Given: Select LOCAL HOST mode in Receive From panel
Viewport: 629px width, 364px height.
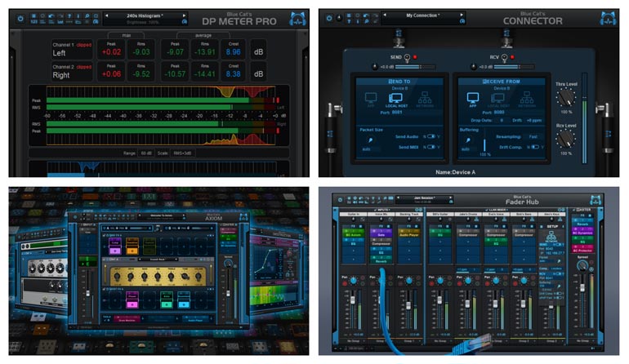Looking at the screenshot, I should (x=498, y=100).
